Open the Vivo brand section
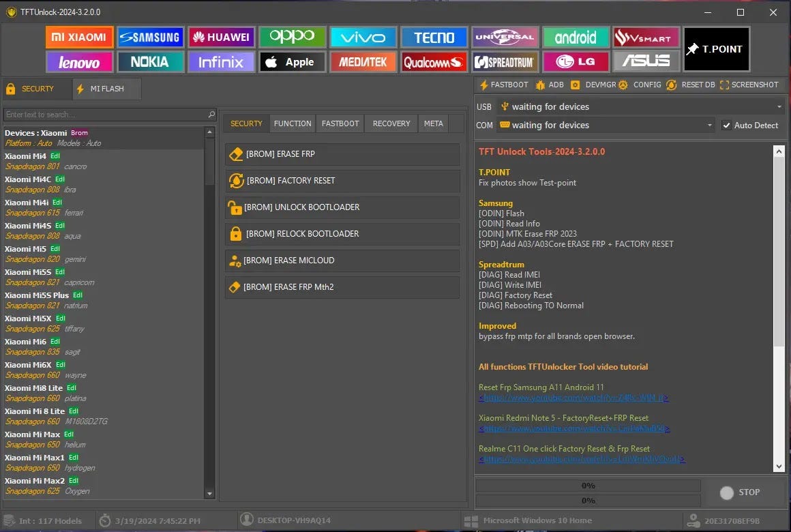791x532 pixels. coord(363,38)
